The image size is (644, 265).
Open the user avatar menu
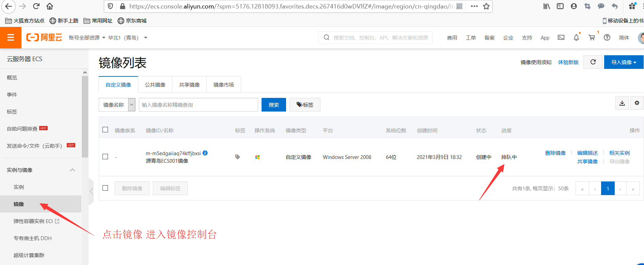[x=641, y=38]
